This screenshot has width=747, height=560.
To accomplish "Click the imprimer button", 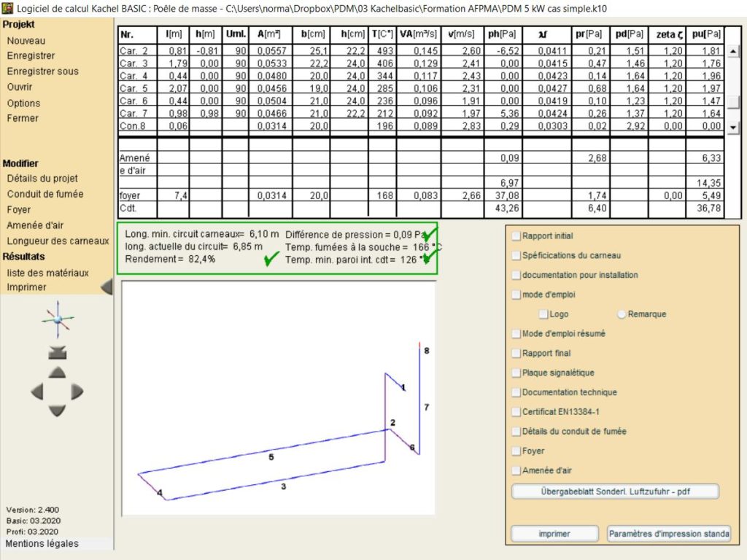I will (554, 534).
